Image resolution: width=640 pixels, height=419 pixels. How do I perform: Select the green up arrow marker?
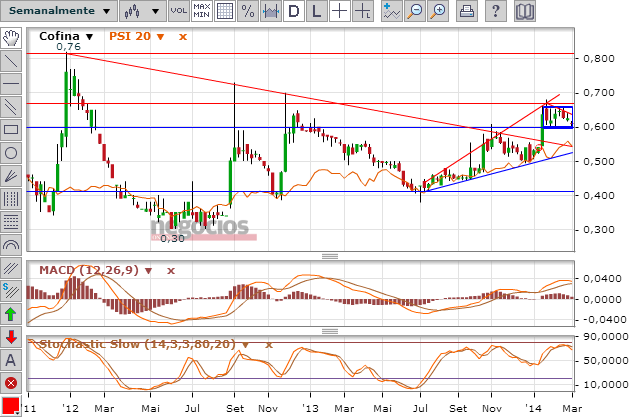coord(11,314)
